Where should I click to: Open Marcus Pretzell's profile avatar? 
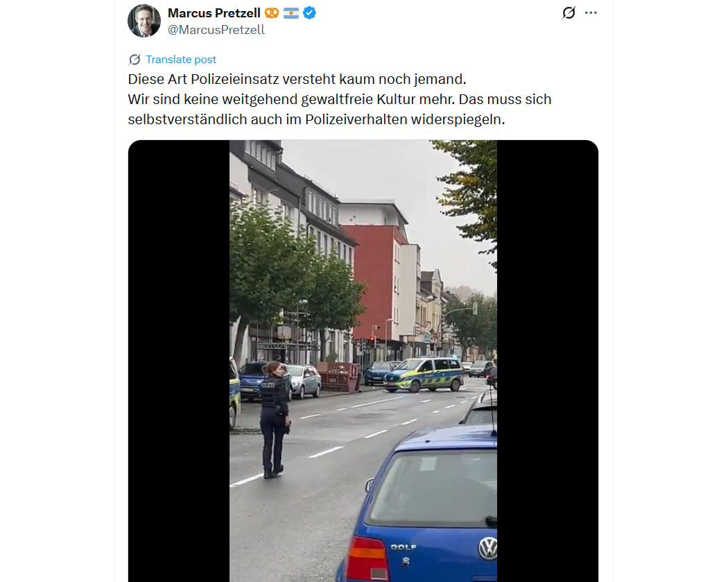click(144, 21)
